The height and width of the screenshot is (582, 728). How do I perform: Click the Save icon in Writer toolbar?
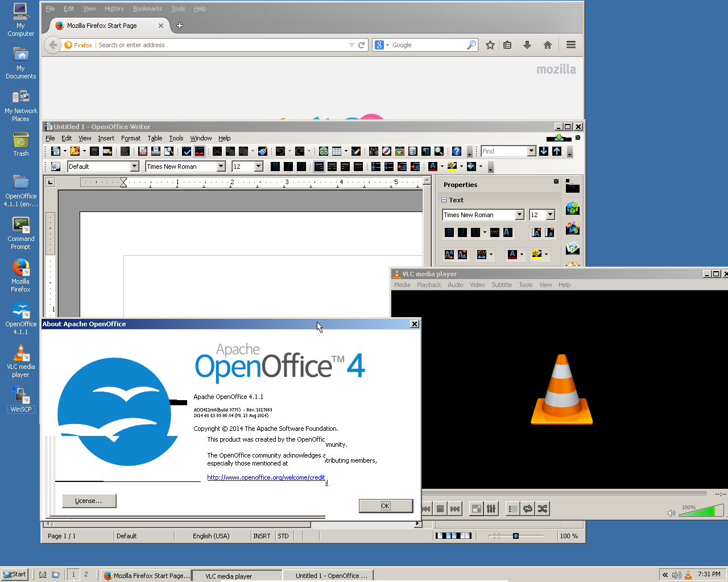tap(94, 151)
